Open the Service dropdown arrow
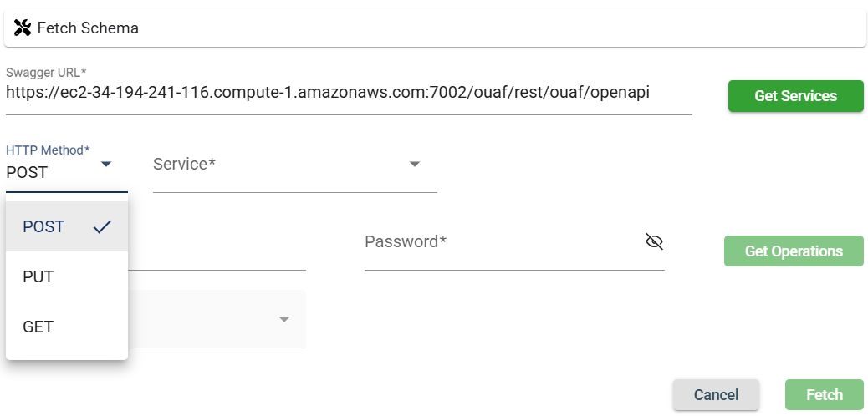The width and height of the screenshot is (868, 416). tap(415, 165)
